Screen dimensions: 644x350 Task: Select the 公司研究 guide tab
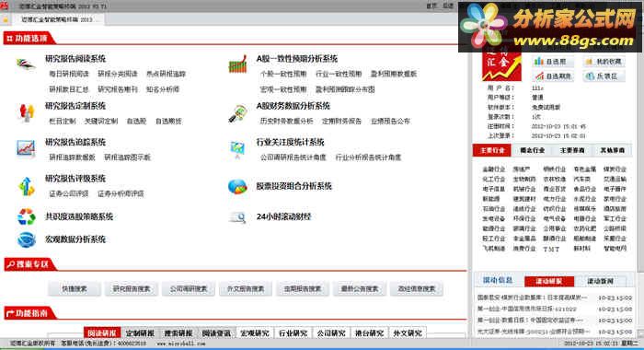tap(331, 333)
